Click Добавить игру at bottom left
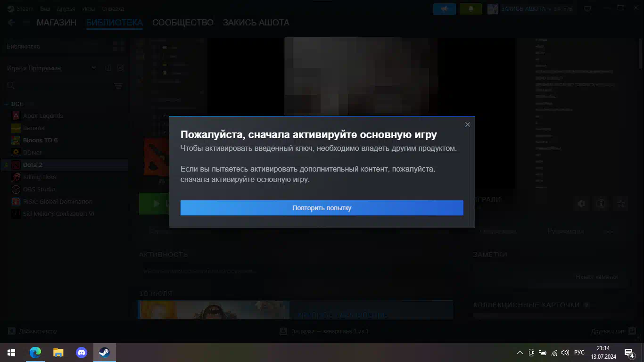Image resolution: width=644 pixels, height=362 pixels. click(x=32, y=331)
